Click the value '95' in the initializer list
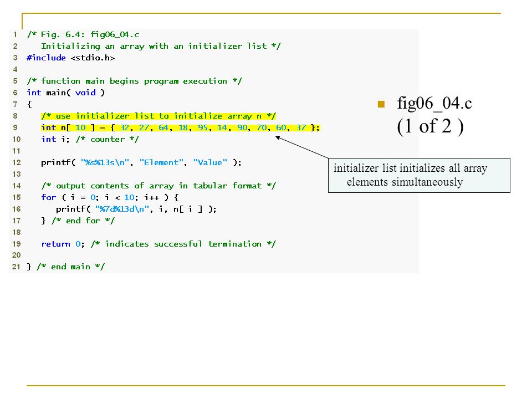Image resolution: width=532 pixels, height=399 pixels. (x=203, y=127)
